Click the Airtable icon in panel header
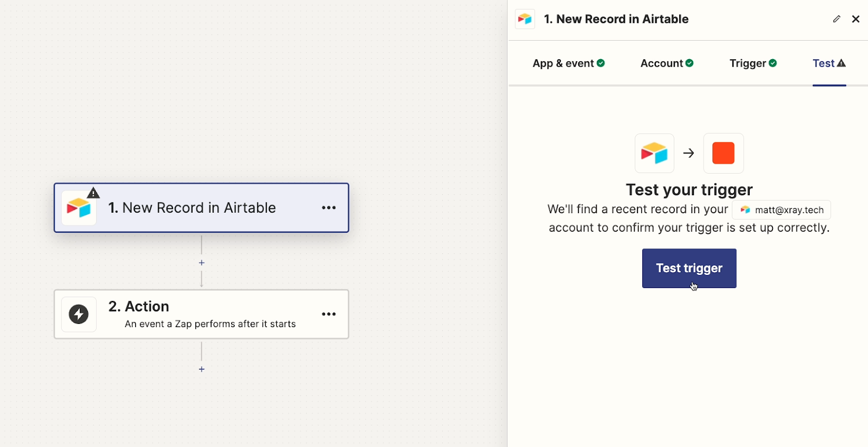The width and height of the screenshot is (868, 447). [x=525, y=19]
